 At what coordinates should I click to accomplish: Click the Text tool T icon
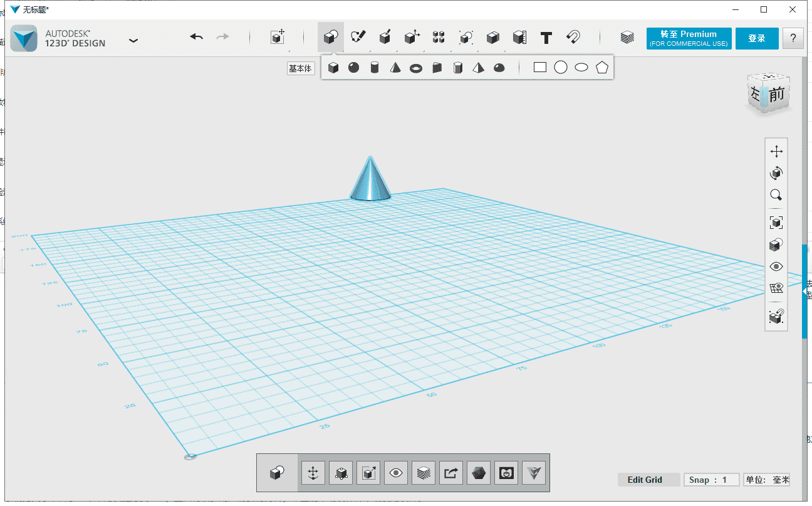pos(546,38)
